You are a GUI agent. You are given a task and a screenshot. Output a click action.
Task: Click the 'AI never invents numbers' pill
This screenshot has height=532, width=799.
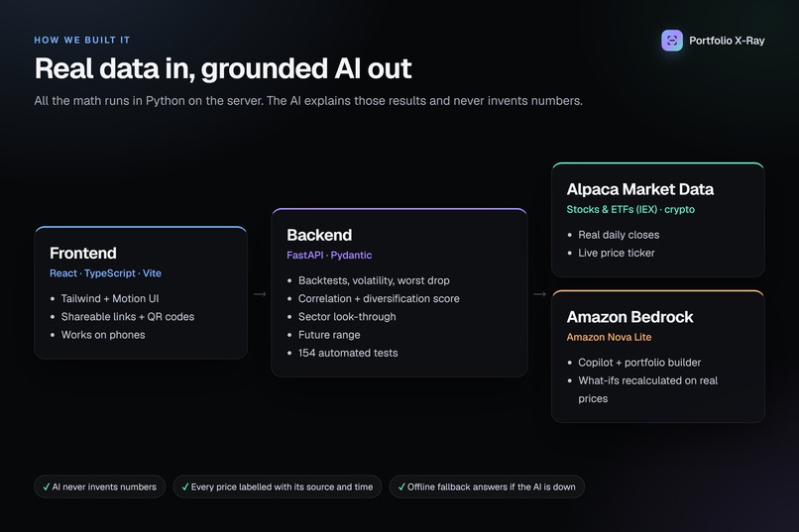point(100,486)
